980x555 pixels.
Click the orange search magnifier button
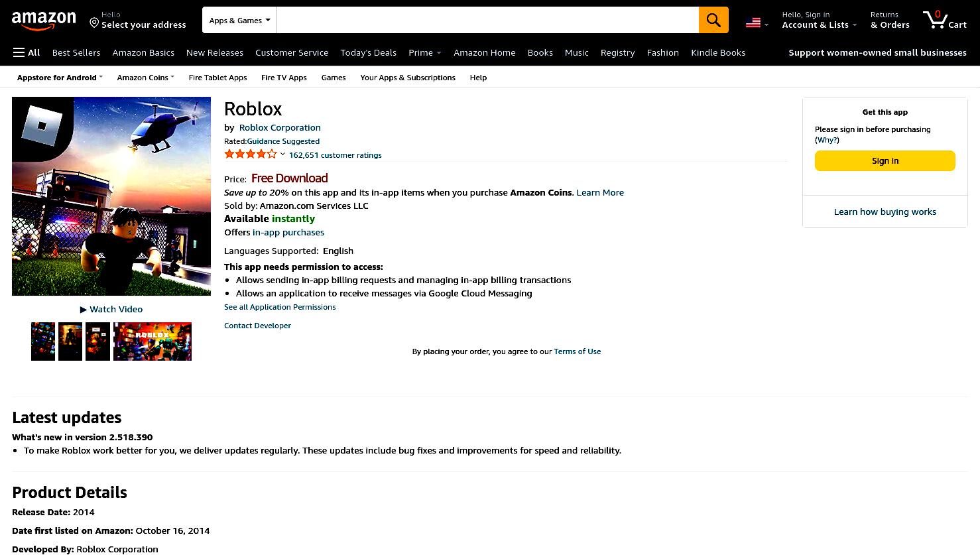(713, 20)
